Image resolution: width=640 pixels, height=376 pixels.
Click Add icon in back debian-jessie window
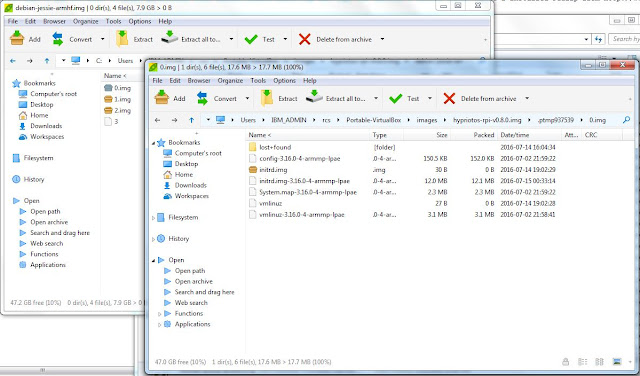point(17,39)
